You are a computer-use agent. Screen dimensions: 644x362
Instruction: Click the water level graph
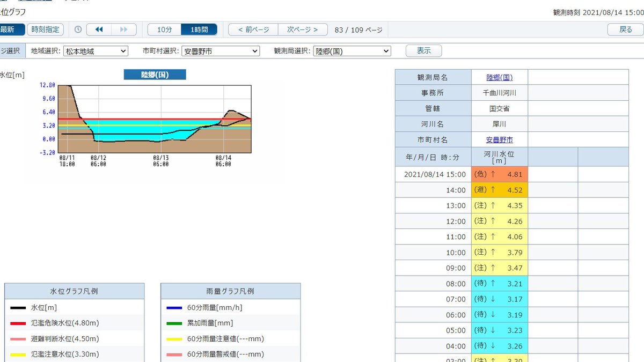155,119
